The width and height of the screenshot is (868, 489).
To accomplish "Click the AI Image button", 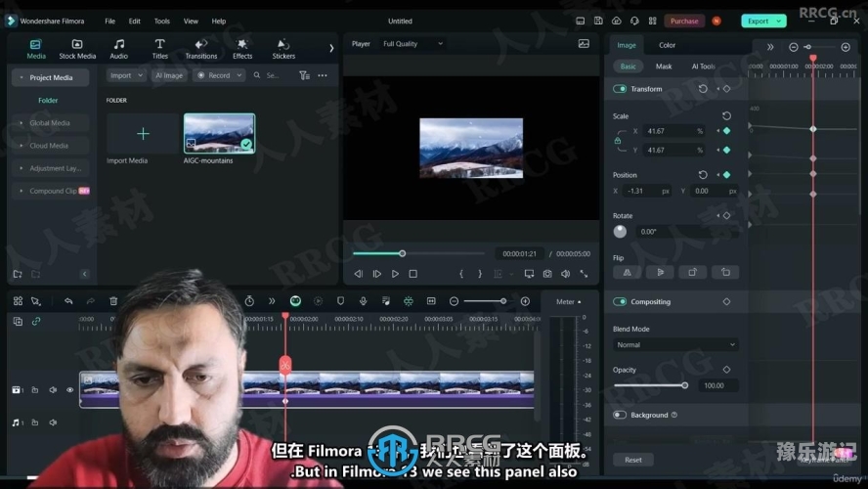I will [169, 75].
